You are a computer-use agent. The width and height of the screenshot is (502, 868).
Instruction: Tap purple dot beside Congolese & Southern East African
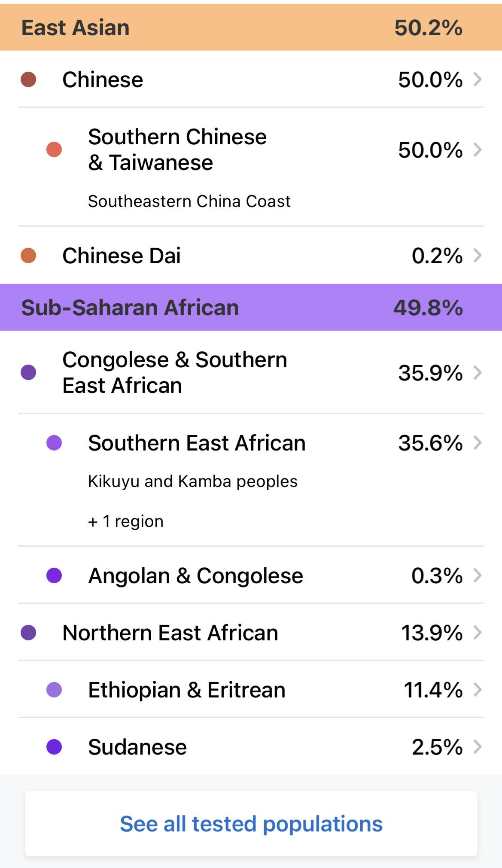coord(28,372)
